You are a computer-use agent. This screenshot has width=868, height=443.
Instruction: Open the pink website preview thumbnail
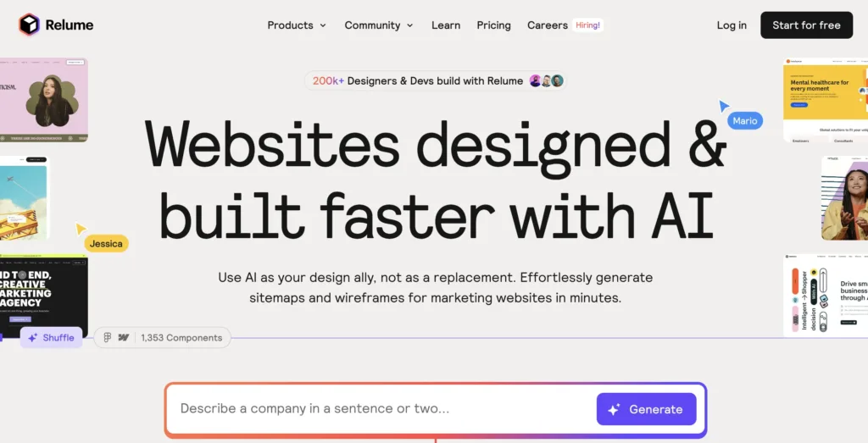(44, 100)
